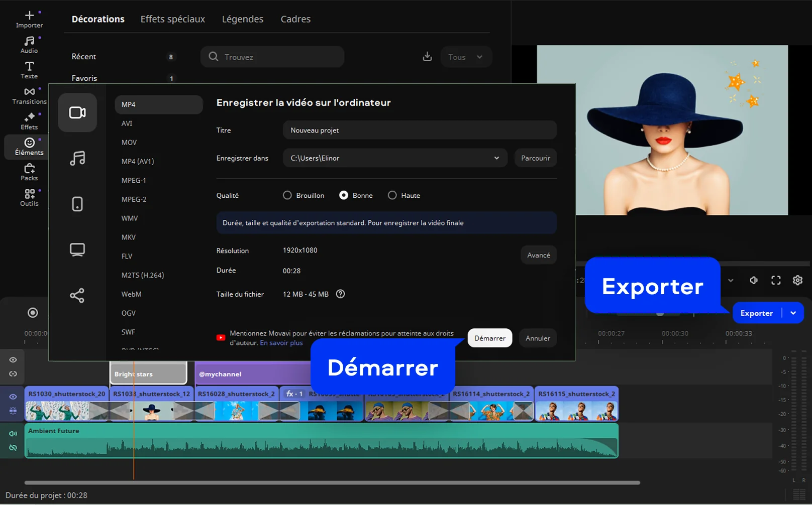Select the TV export icon
Viewport: 812px width, 505px height.
coord(77,249)
